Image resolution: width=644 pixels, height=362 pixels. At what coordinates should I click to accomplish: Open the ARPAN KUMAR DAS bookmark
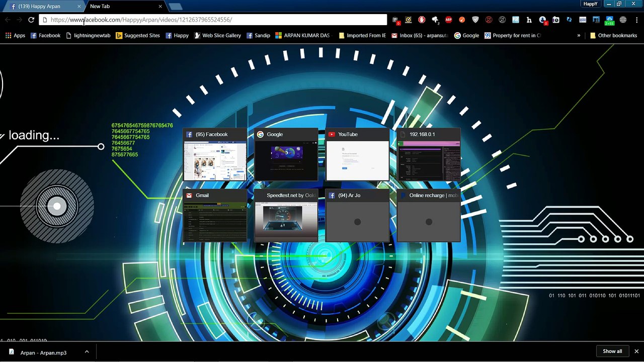point(302,36)
